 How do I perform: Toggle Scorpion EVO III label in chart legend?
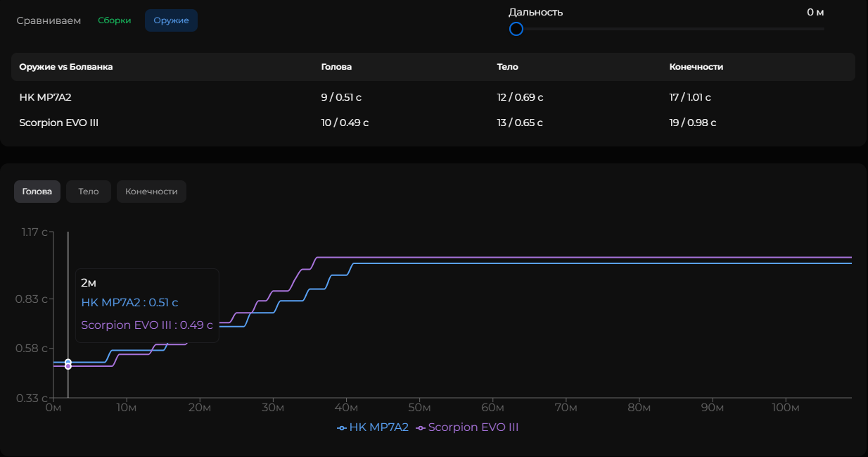tap(473, 427)
